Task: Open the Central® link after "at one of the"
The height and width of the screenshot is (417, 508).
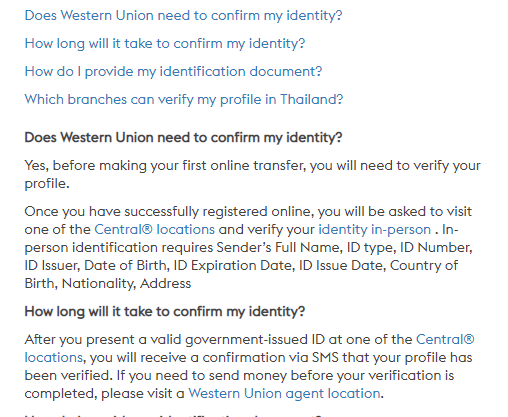Action: pos(445,340)
